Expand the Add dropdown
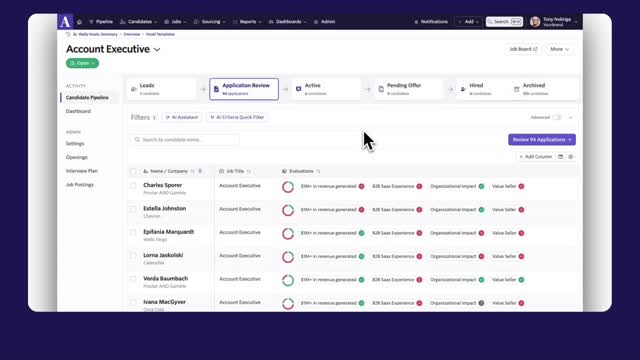This screenshot has height=360, width=640. (469, 22)
